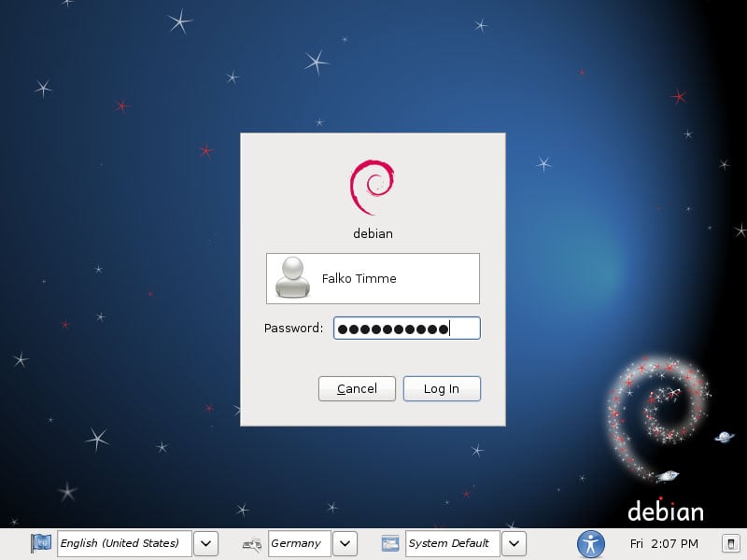747x560 pixels.
Task: Open the universal access preferences icon
Action: pos(591,544)
